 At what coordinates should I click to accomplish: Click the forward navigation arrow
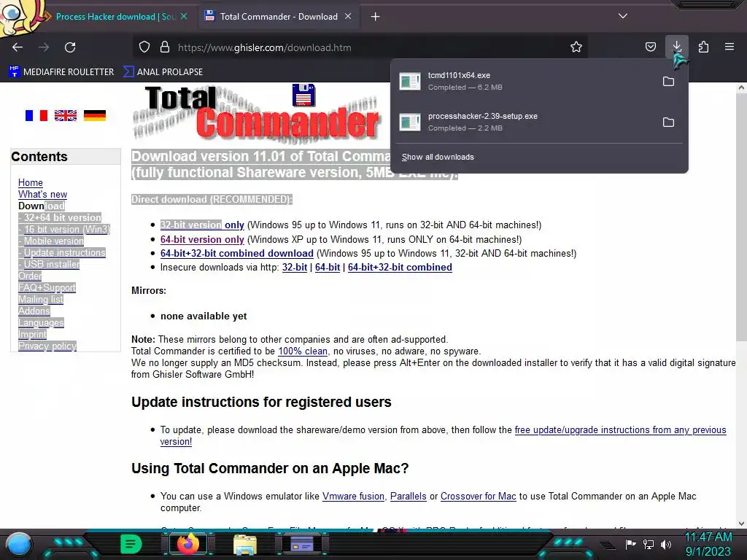(44, 47)
